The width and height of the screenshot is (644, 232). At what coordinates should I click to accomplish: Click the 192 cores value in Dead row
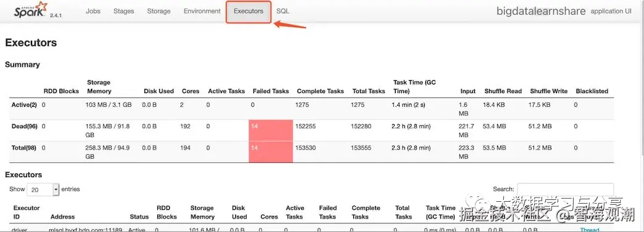pyautogui.click(x=185, y=126)
